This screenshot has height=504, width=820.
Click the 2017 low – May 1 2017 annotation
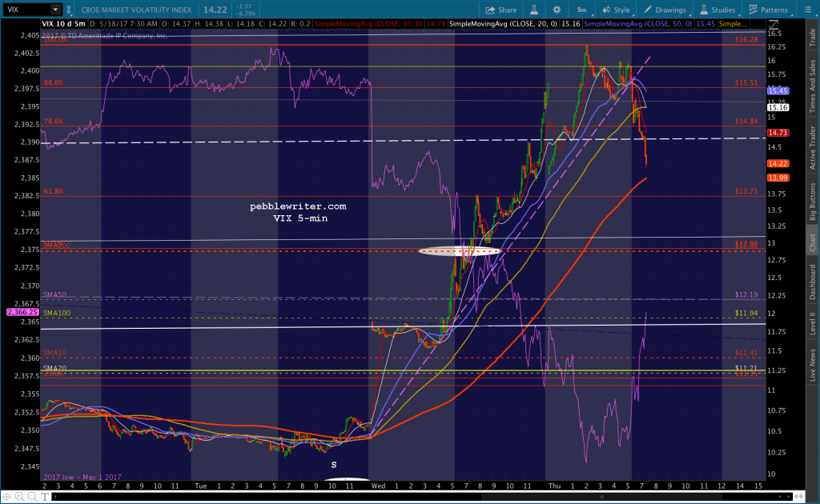[x=82, y=477]
